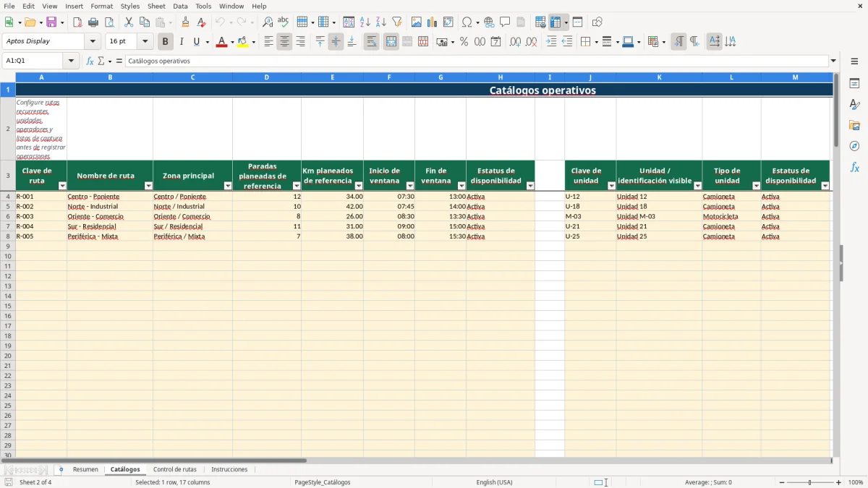Click the Save document icon

click(51, 22)
